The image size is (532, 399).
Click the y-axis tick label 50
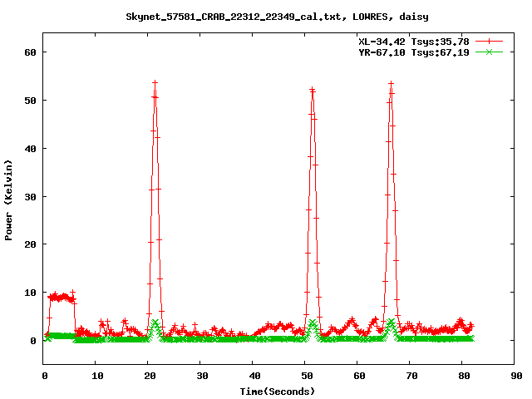click(31, 101)
